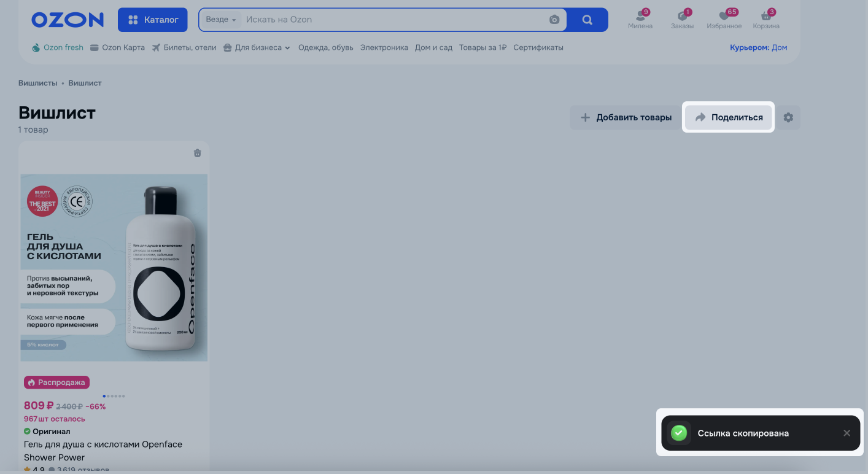Go to Ozon fresh
This screenshot has width=868, height=474.
point(58,47)
